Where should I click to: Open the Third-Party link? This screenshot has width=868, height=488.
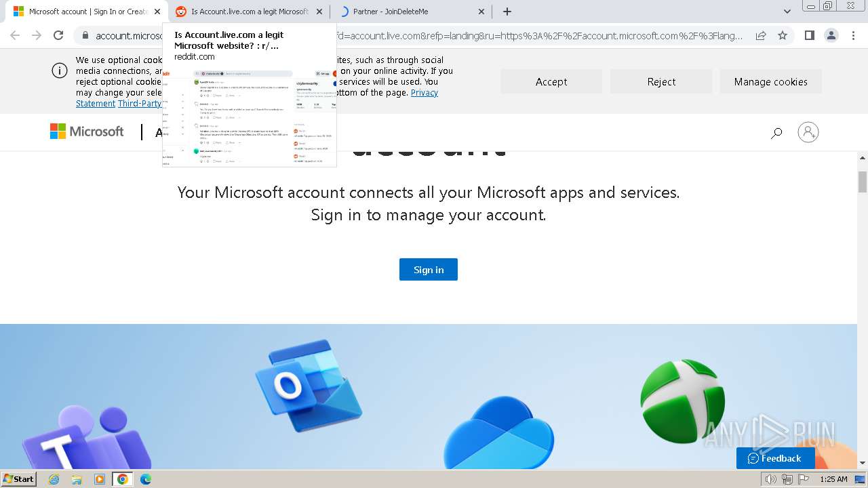pos(140,103)
